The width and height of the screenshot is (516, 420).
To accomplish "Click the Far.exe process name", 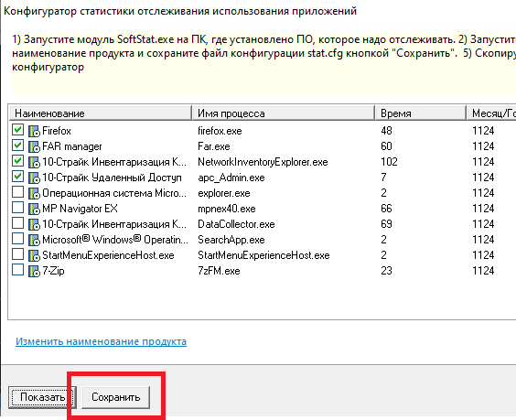I will 214,146.
